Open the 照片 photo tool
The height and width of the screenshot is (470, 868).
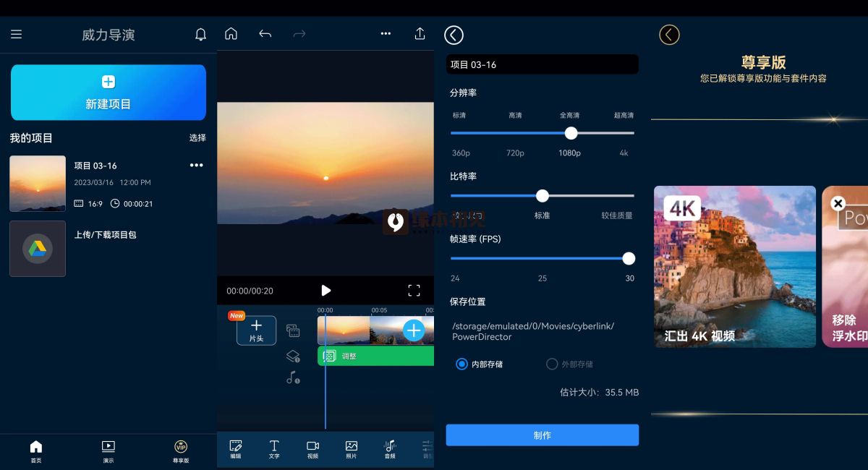(x=352, y=449)
